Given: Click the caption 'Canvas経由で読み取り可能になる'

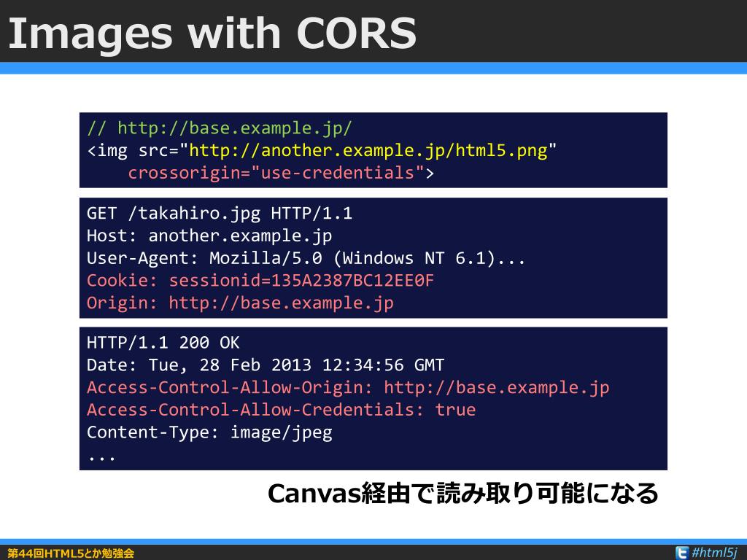Looking at the screenshot, I should [x=463, y=494].
